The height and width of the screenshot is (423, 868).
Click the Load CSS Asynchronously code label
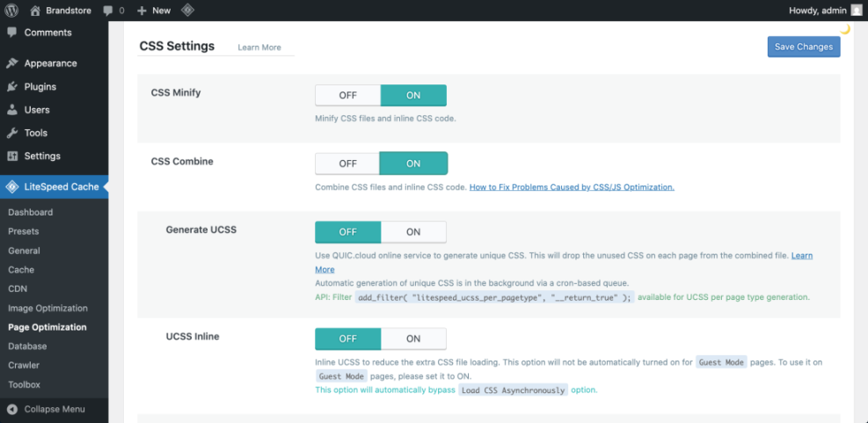[513, 390]
